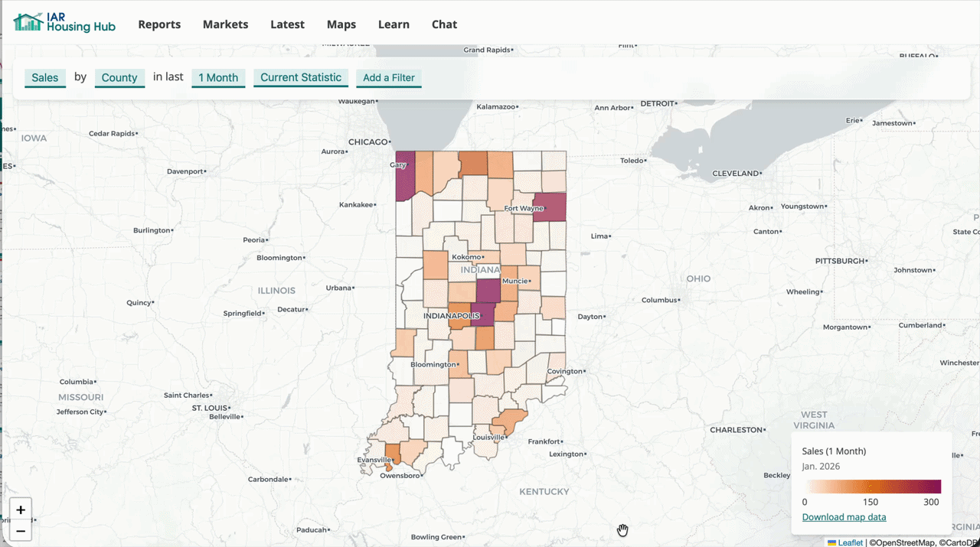Open the County geography selector
The width and height of the screenshot is (980, 547).
(x=119, y=77)
